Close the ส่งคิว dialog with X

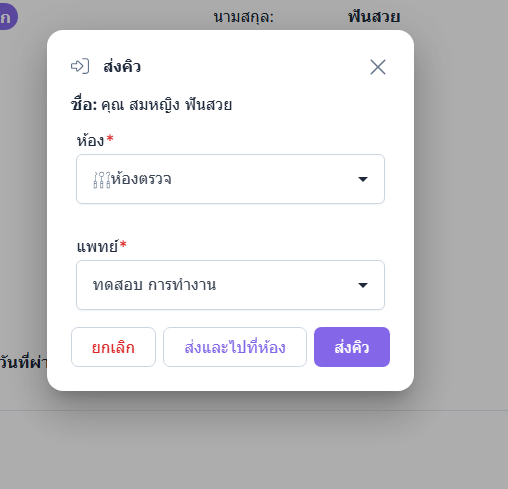coord(378,67)
